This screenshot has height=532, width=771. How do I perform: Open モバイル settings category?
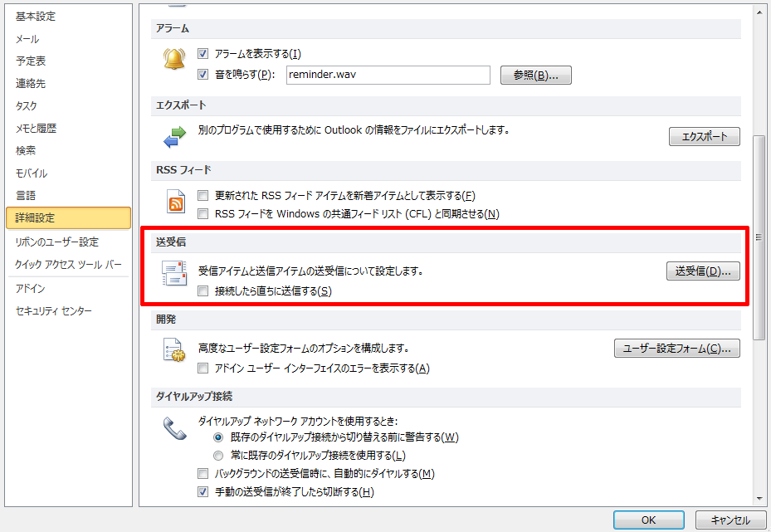(x=68, y=173)
